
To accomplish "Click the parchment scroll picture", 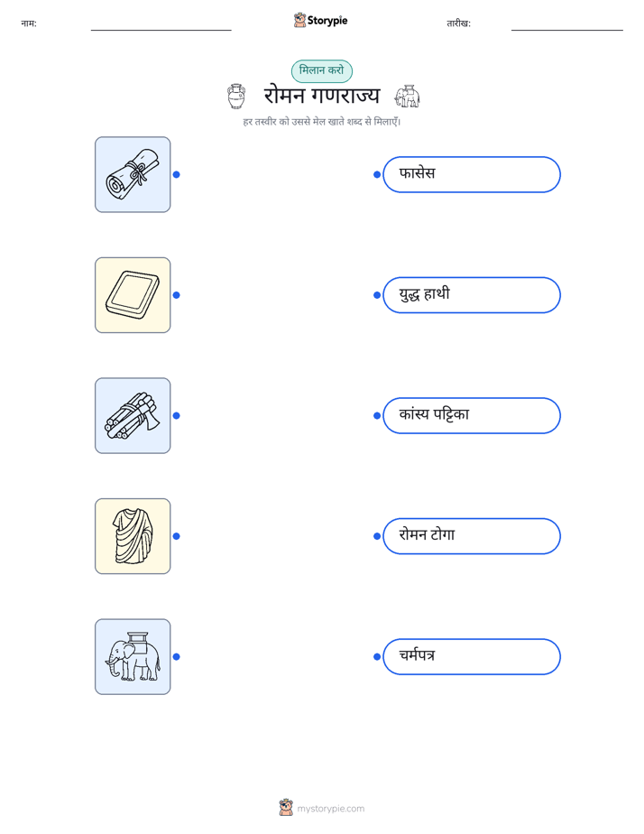I will coord(133,174).
